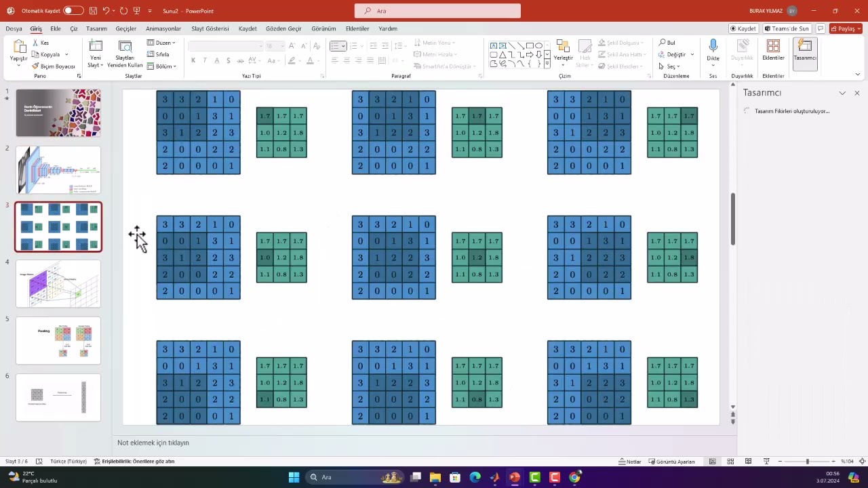
Task: Open Görüntü Ayarları display settings
Action: pyautogui.click(x=671, y=462)
